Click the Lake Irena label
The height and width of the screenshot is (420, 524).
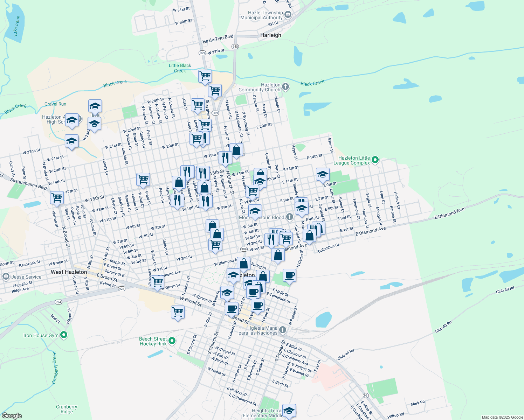click(x=16, y=26)
